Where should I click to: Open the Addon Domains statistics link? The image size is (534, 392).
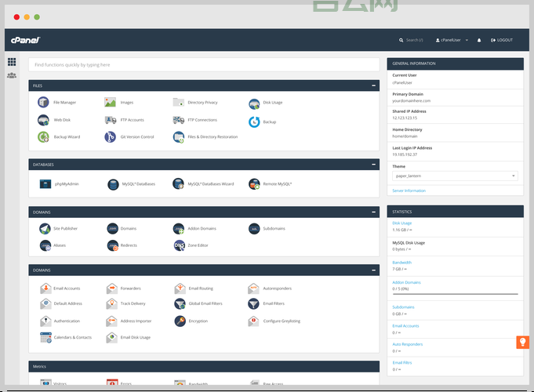[x=406, y=282]
